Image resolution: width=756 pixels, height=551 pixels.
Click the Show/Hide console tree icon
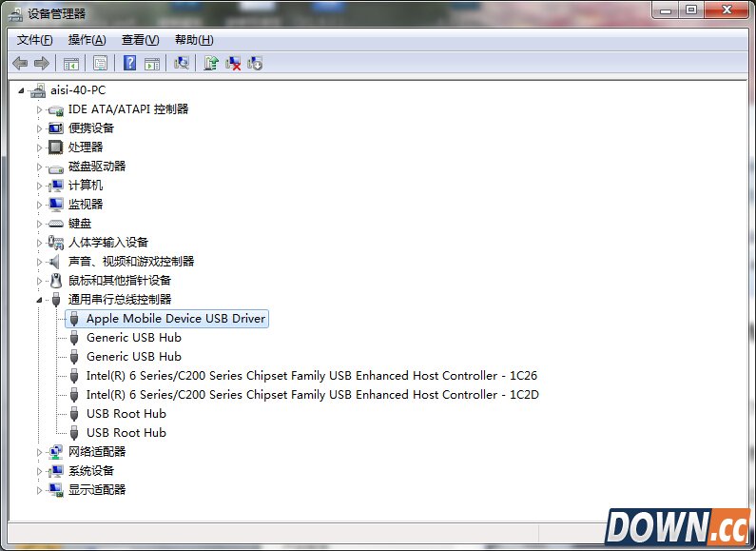70,63
